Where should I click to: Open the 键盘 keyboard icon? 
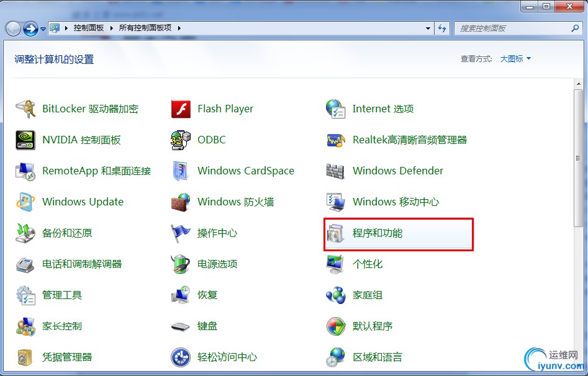pos(181,326)
